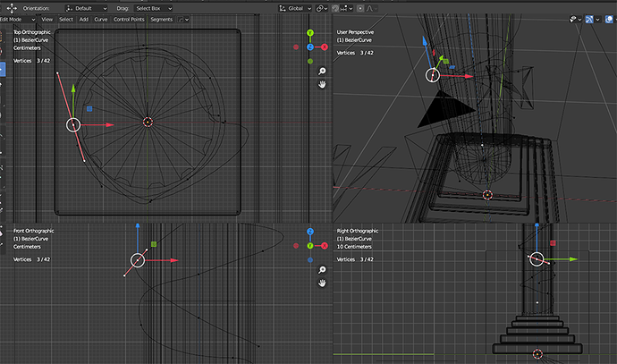The height and width of the screenshot is (364, 617).
Task: Click the pan hand icon in Top view
Action: (x=322, y=85)
